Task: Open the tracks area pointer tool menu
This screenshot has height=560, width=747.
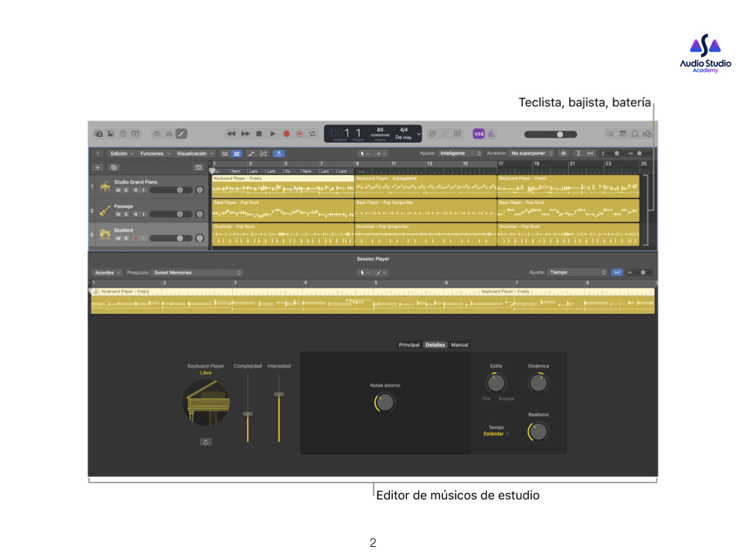Action: coord(365,154)
